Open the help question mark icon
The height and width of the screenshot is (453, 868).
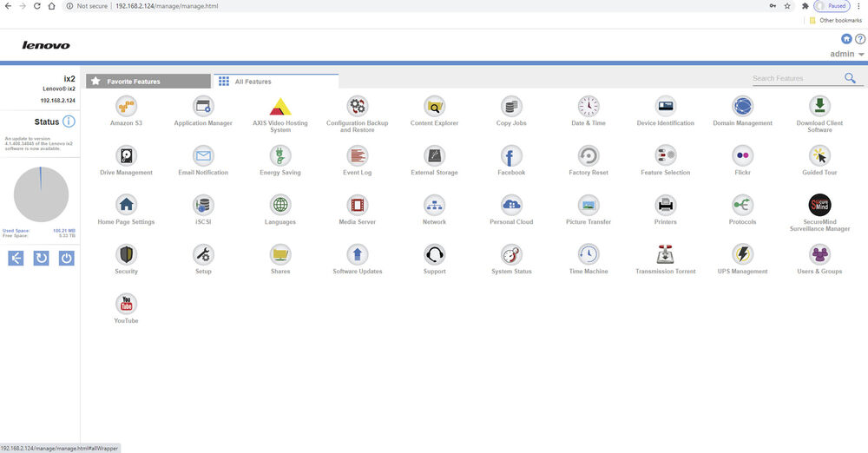pyautogui.click(x=859, y=39)
